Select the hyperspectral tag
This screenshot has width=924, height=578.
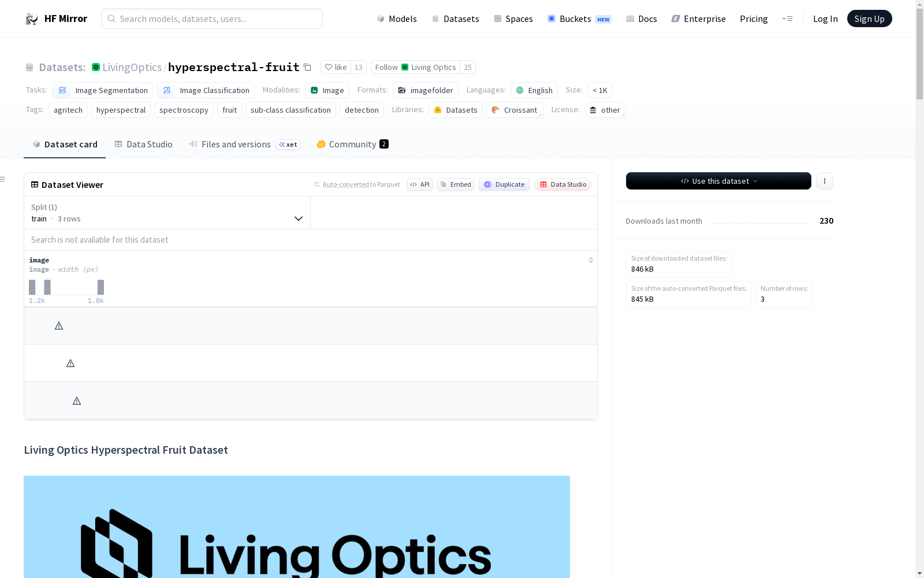tap(121, 110)
